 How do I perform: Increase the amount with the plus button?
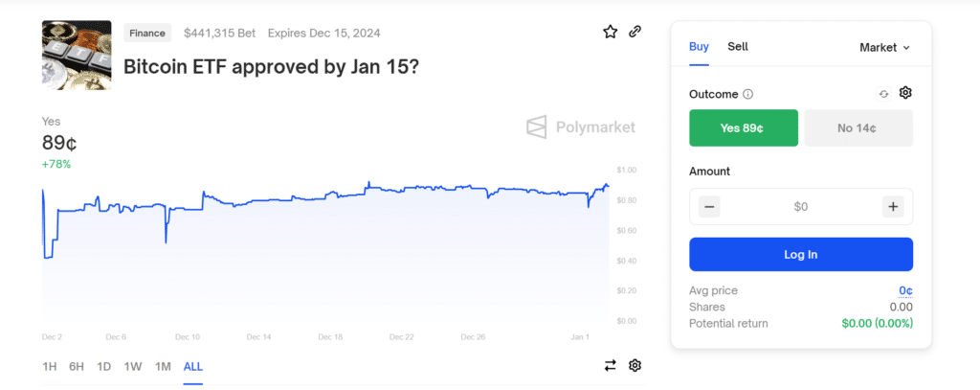893,207
